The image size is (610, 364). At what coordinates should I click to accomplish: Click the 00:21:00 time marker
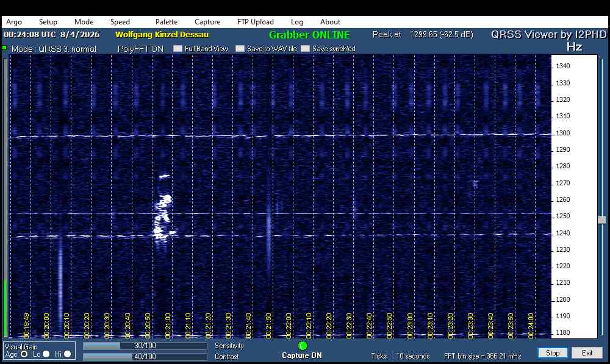point(168,326)
